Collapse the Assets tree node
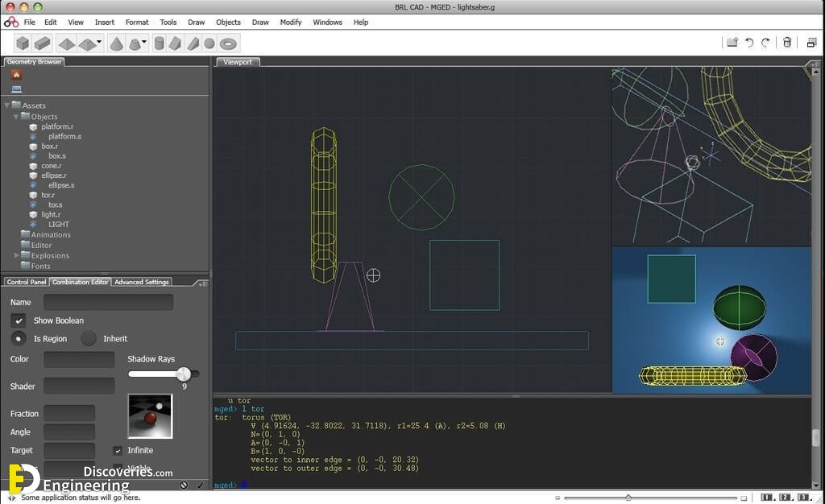The width and height of the screenshot is (825, 504). click(x=6, y=105)
